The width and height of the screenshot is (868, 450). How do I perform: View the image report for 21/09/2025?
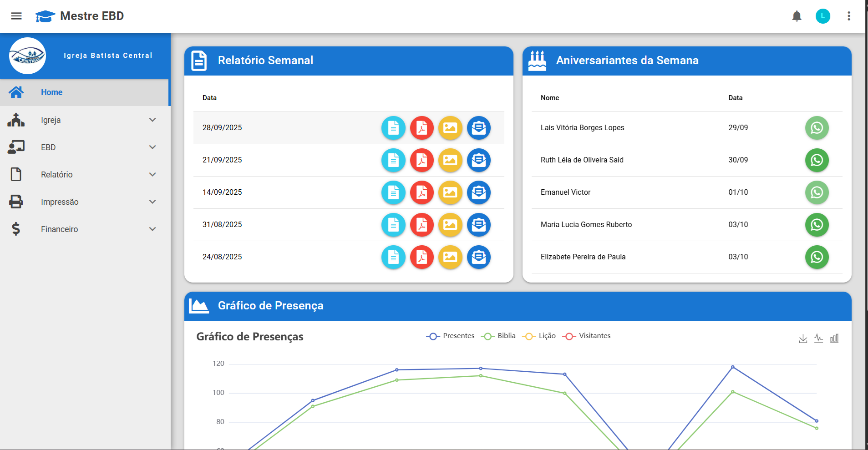point(450,160)
